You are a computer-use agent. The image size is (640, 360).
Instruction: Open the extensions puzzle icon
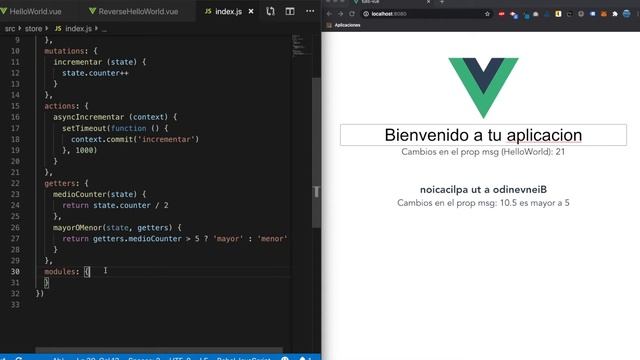(x=615, y=14)
